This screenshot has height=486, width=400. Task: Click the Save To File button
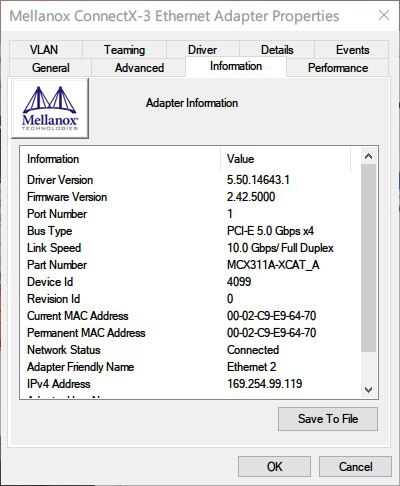328,419
